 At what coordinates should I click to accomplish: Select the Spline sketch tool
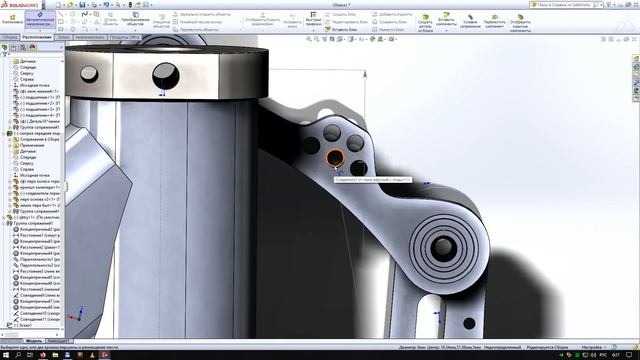[x=84, y=14]
